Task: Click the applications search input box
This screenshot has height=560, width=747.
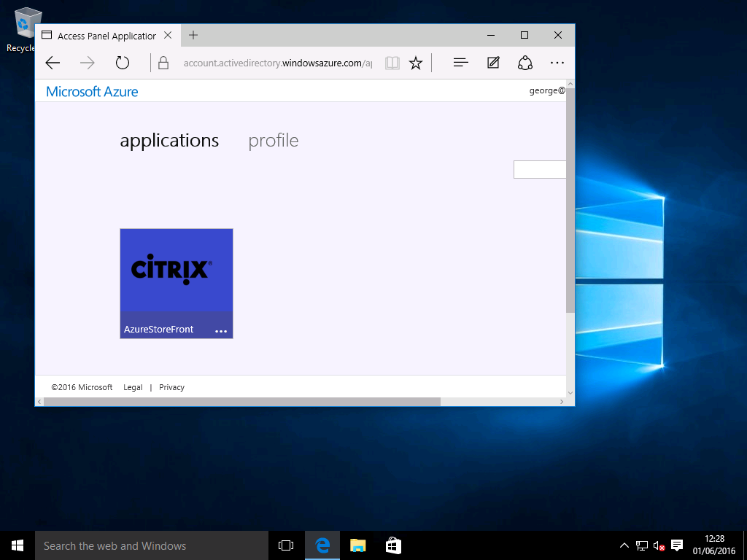Action: click(x=540, y=170)
